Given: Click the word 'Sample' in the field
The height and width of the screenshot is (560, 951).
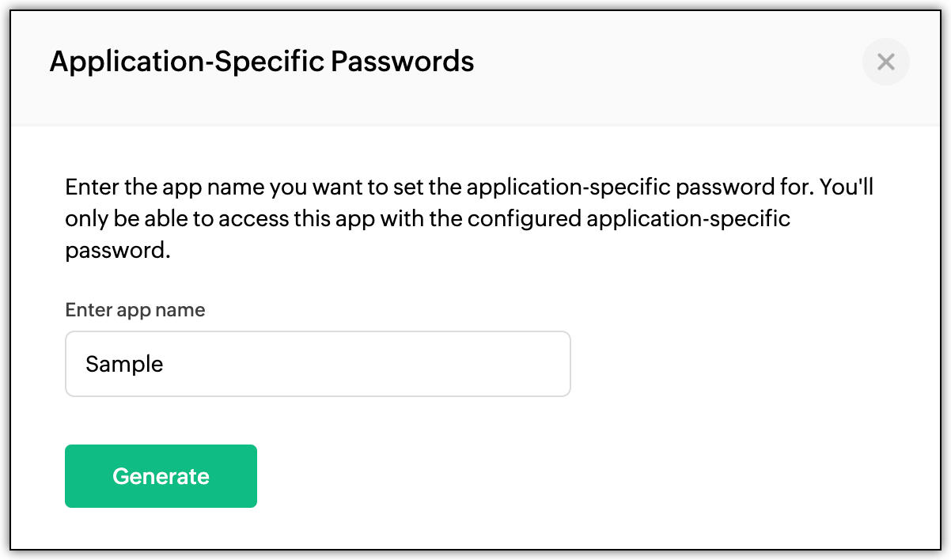Looking at the screenshot, I should (x=124, y=365).
